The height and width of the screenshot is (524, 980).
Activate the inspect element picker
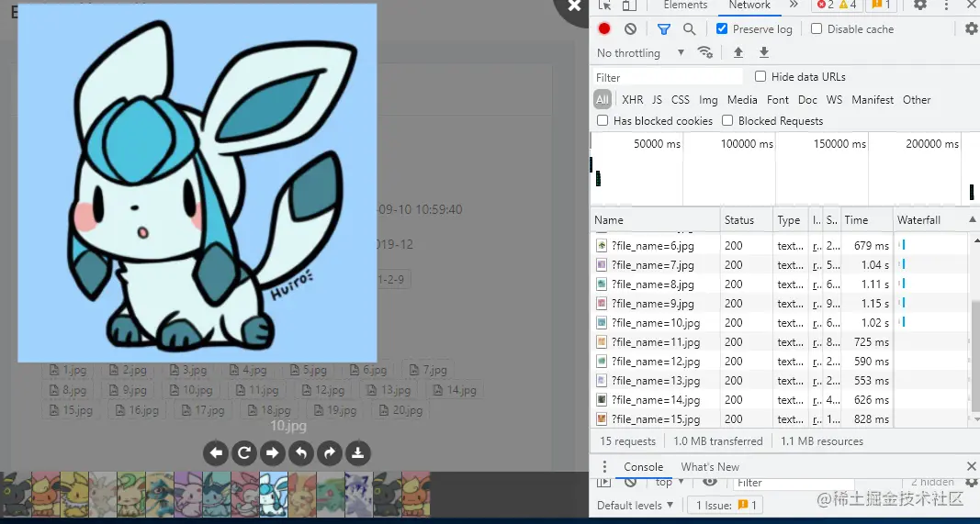coord(604,5)
